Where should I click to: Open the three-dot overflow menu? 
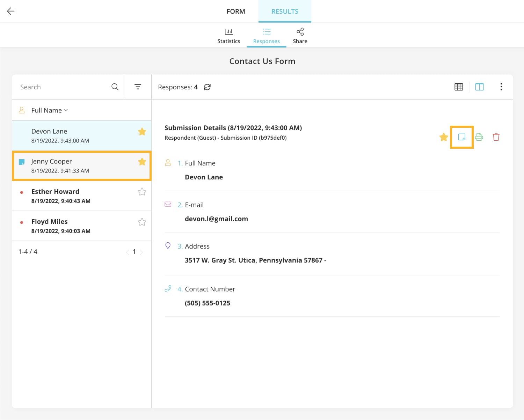pos(501,87)
